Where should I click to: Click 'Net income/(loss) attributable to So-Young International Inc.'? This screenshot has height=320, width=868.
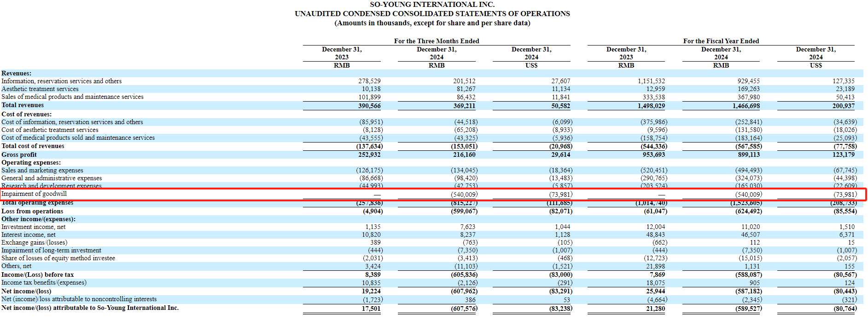pos(90,308)
